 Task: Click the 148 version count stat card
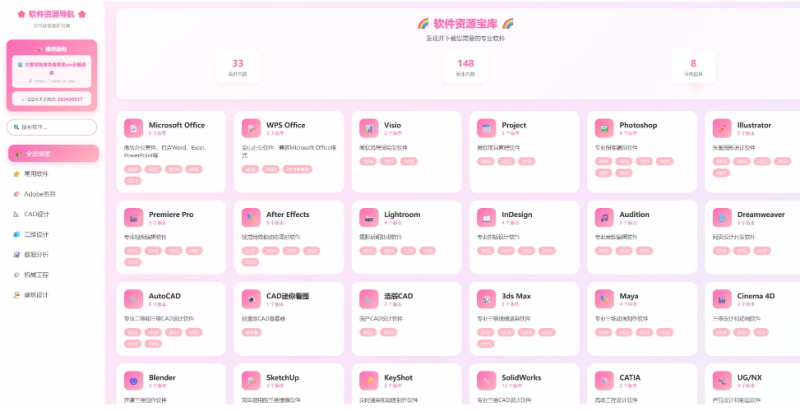[465, 67]
